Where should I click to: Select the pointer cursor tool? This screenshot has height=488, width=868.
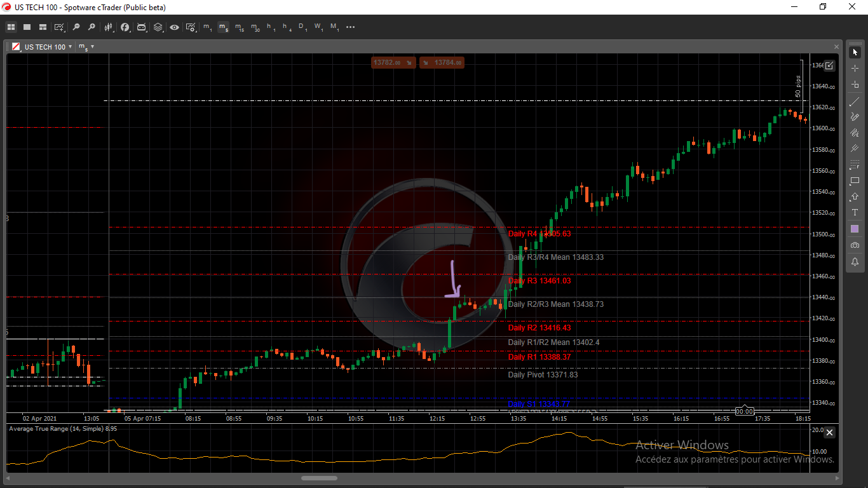point(855,52)
